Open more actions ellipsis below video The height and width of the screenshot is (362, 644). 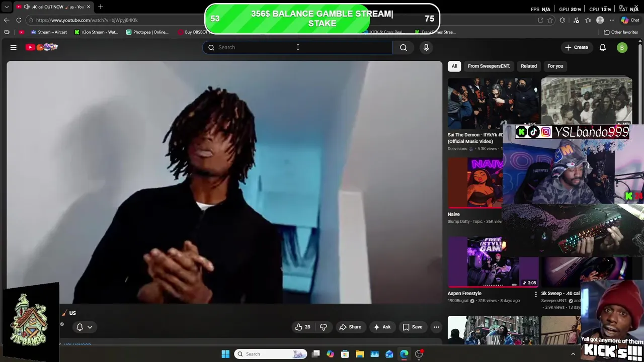tap(436, 327)
